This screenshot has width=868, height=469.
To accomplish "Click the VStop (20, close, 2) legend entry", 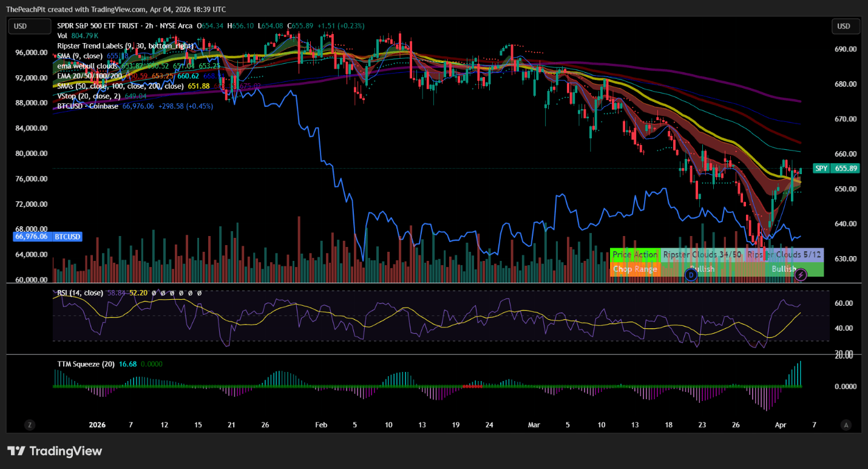I will point(88,96).
